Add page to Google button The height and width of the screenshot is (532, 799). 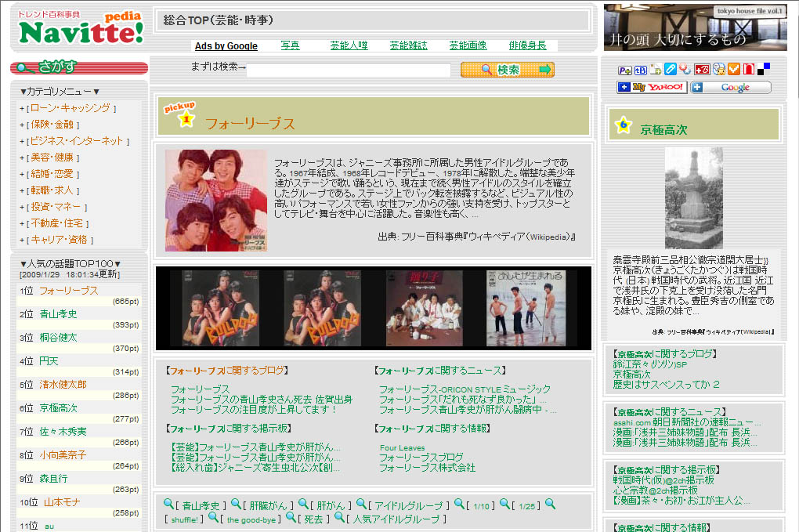pos(731,87)
